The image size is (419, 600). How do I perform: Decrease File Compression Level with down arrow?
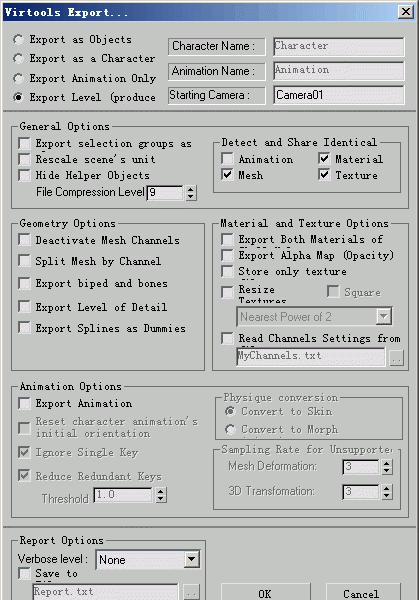(x=191, y=197)
